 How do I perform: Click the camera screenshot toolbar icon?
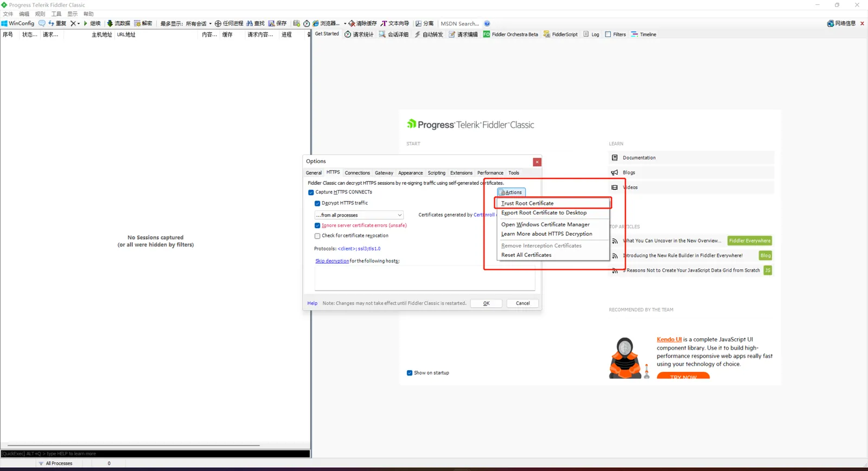(296, 23)
